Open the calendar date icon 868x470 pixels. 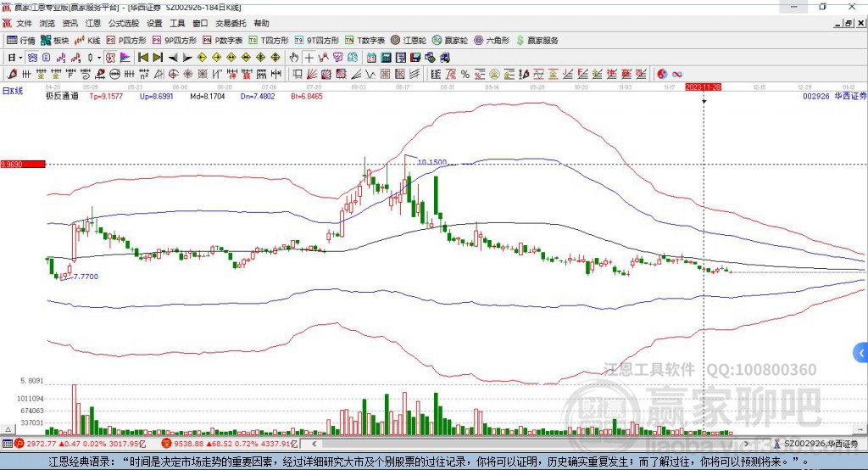[x=371, y=58]
